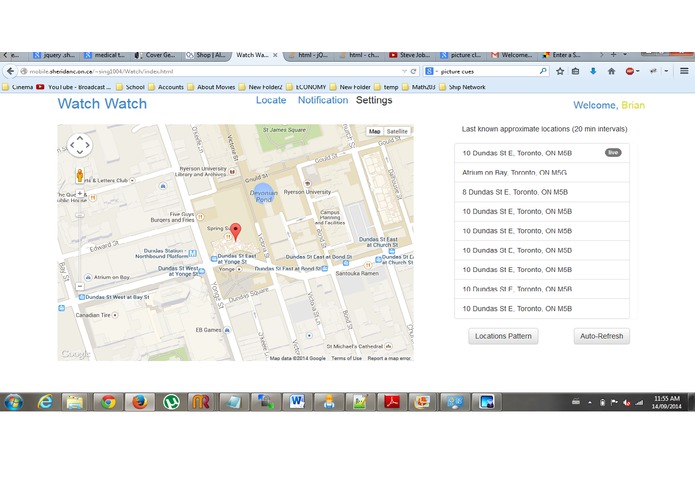
Task: Select 8 Dundas St E location entry
Action: 542,192
